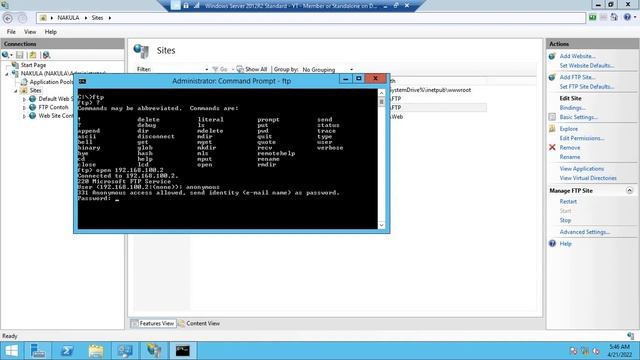Click the Explore folder icon
The image size is (640, 360).
point(552,129)
